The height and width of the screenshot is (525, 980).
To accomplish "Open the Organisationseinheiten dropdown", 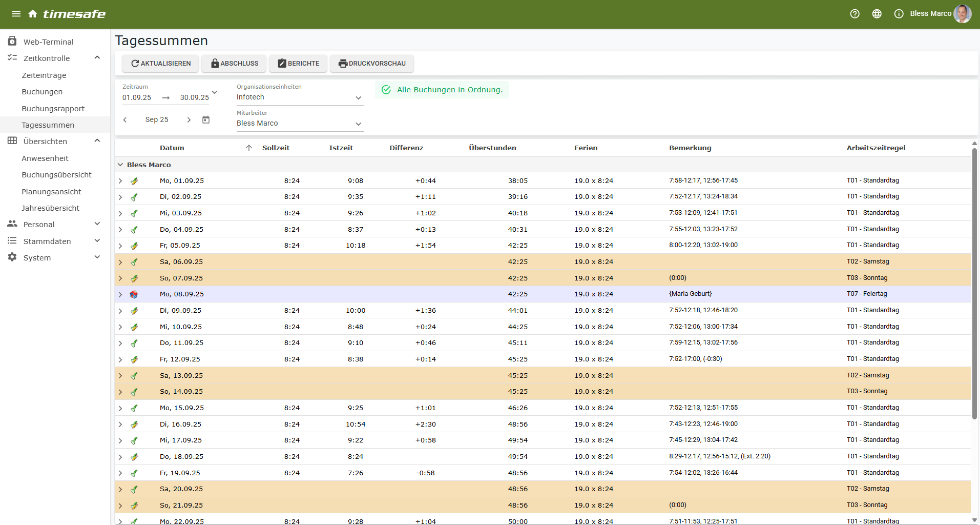I will coord(300,97).
